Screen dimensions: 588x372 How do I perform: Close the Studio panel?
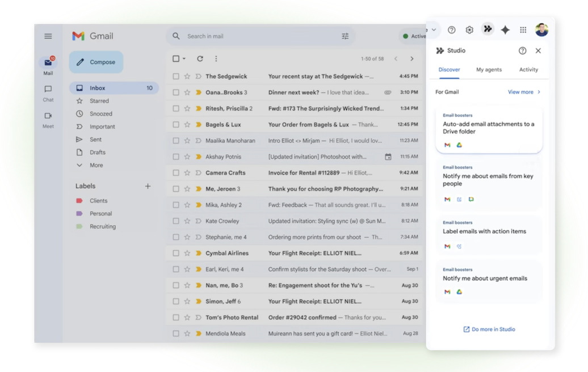tap(538, 50)
